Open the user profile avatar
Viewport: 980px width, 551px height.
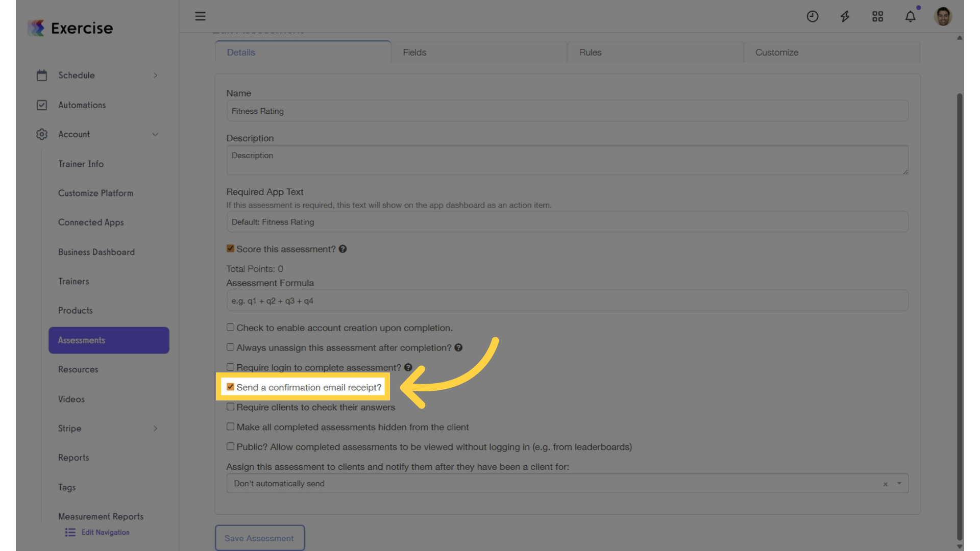pos(943,16)
